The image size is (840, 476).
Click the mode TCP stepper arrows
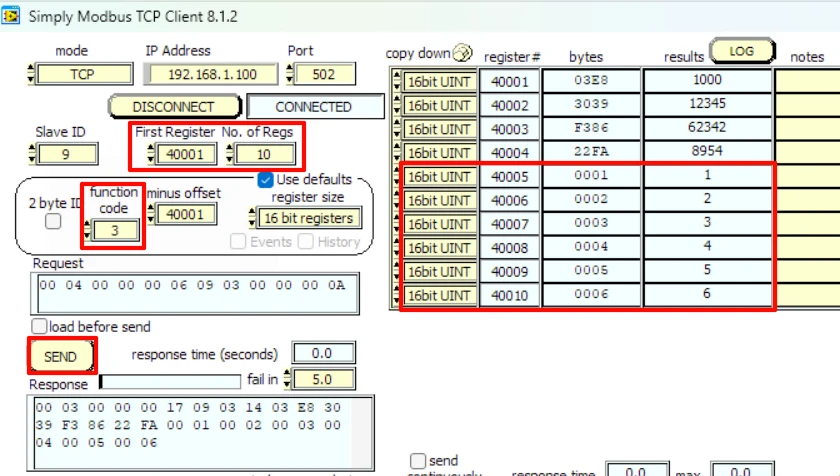[x=31, y=74]
